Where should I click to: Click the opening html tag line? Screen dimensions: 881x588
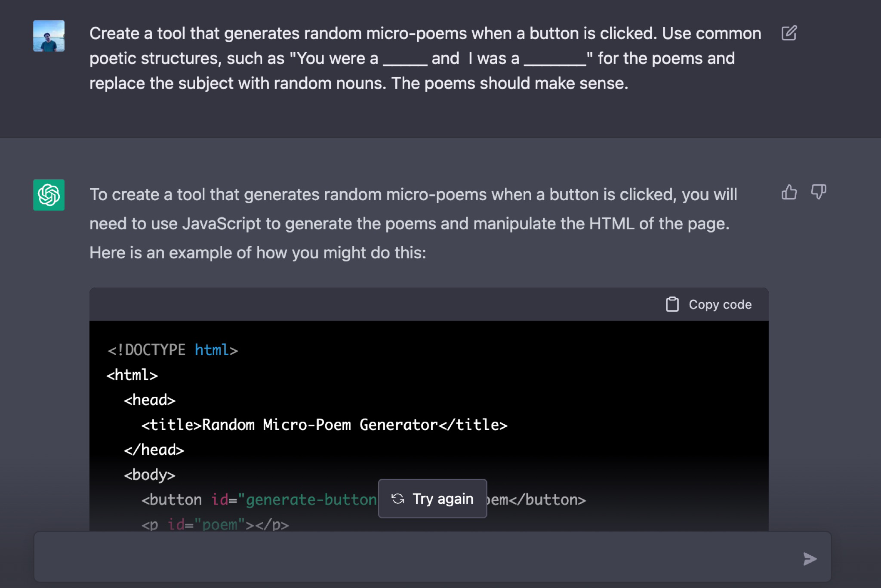[x=132, y=375]
